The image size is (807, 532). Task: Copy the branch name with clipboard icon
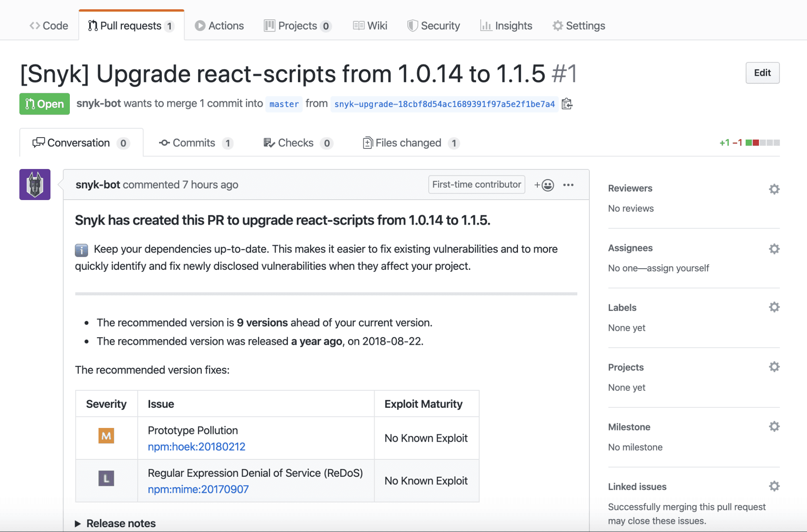tap(567, 104)
